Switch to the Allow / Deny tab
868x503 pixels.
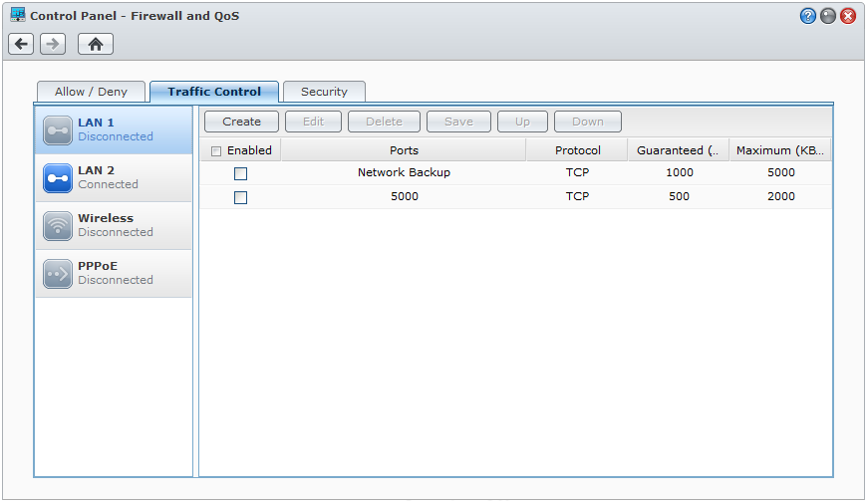click(91, 92)
